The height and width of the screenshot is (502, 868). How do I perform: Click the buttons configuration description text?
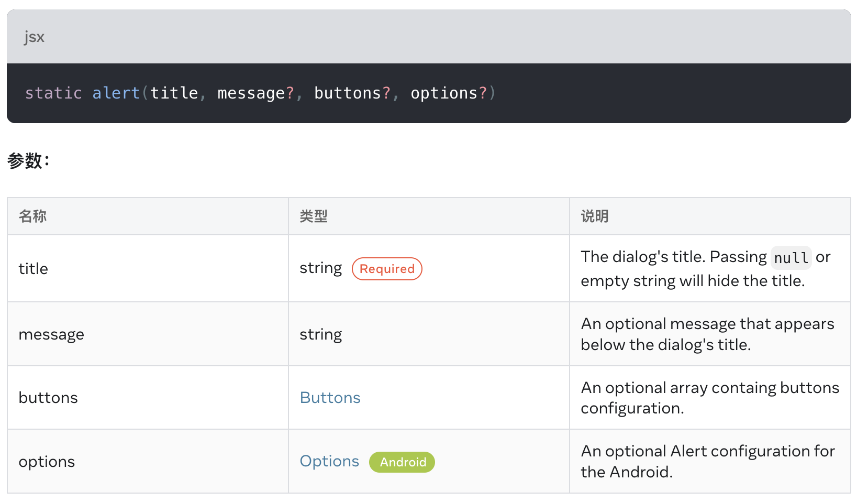coord(709,398)
